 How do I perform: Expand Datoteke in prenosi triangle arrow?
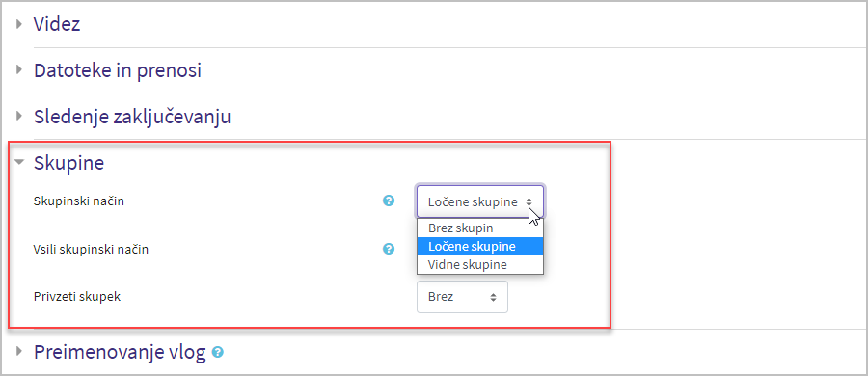point(20,69)
